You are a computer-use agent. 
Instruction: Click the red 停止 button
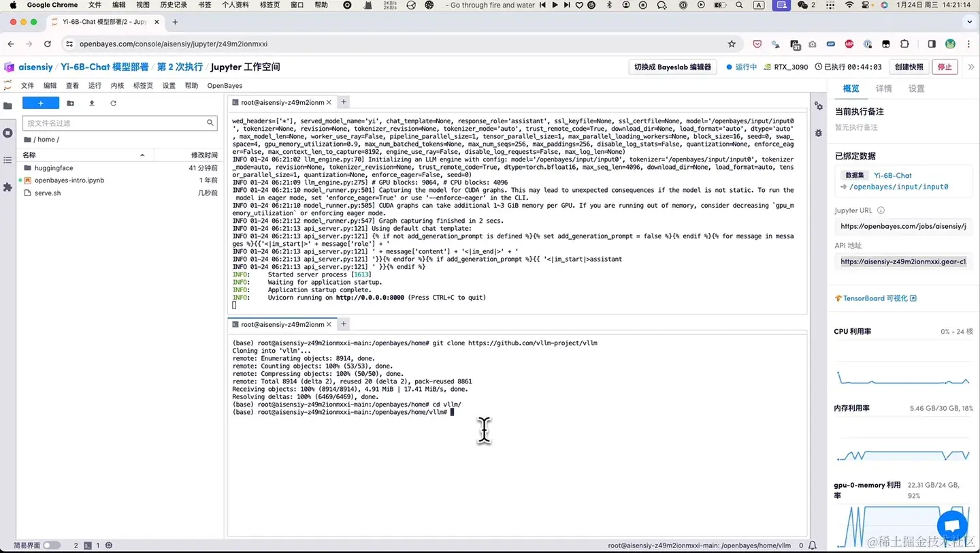coord(945,67)
